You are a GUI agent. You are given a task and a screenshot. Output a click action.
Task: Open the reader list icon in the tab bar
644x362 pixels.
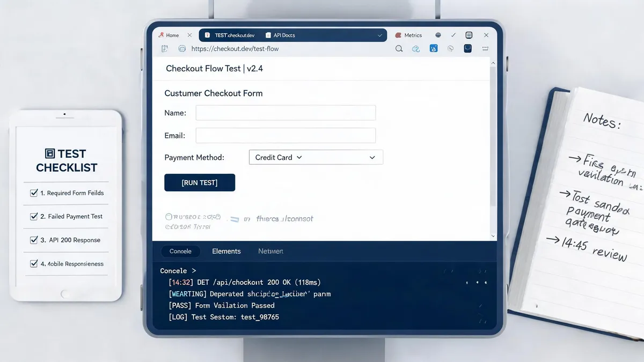click(x=469, y=35)
